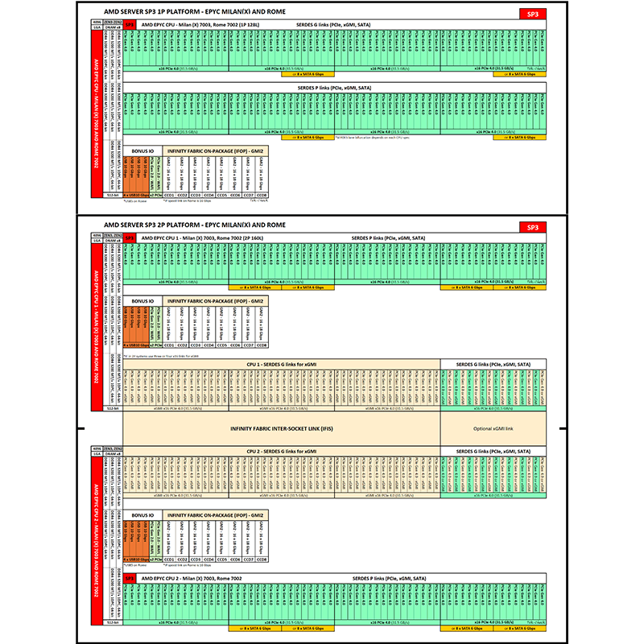Select 'BONUS IO' header in CPU 1 section
This screenshot has width=644, height=644.
point(142,301)
